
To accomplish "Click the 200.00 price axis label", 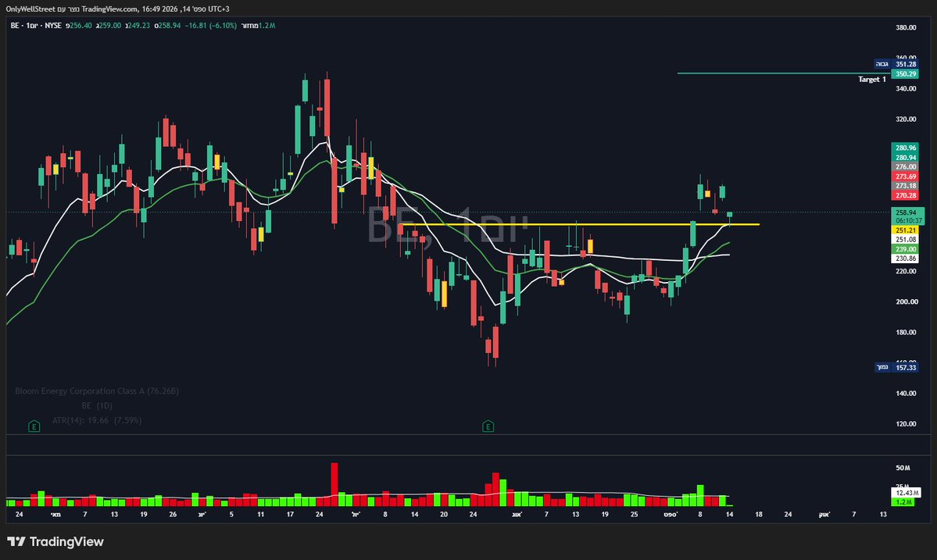I will click(906, 302).
